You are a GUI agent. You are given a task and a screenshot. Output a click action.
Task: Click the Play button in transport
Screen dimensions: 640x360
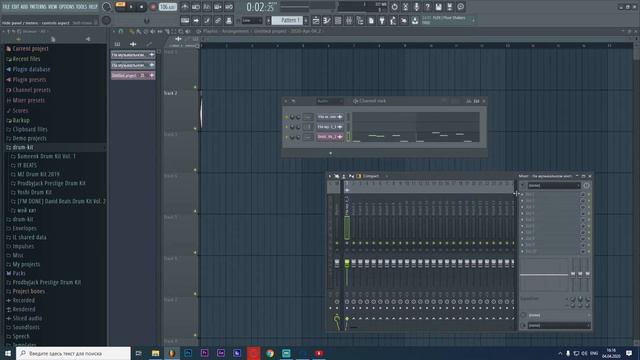click(x=131, y=7)
